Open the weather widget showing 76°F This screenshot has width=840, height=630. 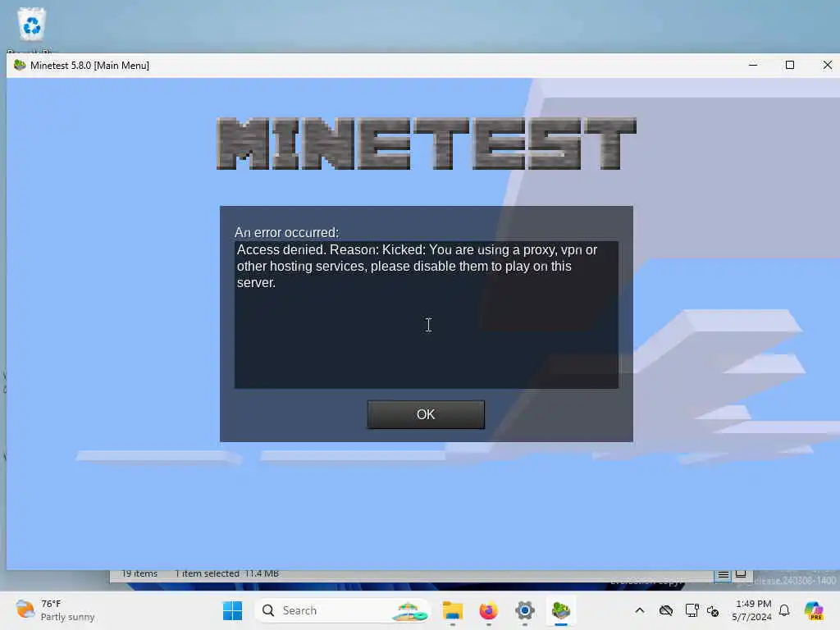pyautogui.click(x=55, y=610)
